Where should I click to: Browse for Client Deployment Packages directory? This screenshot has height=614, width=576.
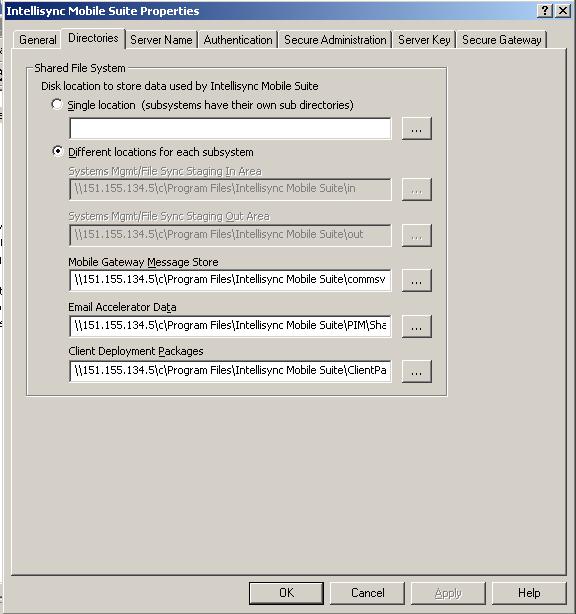tap(417, 371)
